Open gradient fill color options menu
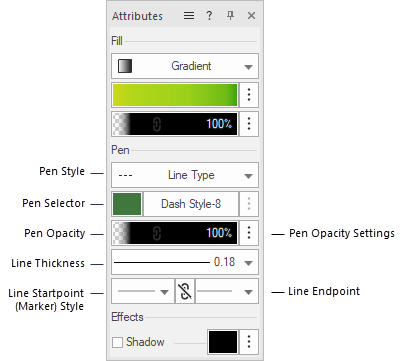Viewport: 403px width, 361px height. click(249, 95)
